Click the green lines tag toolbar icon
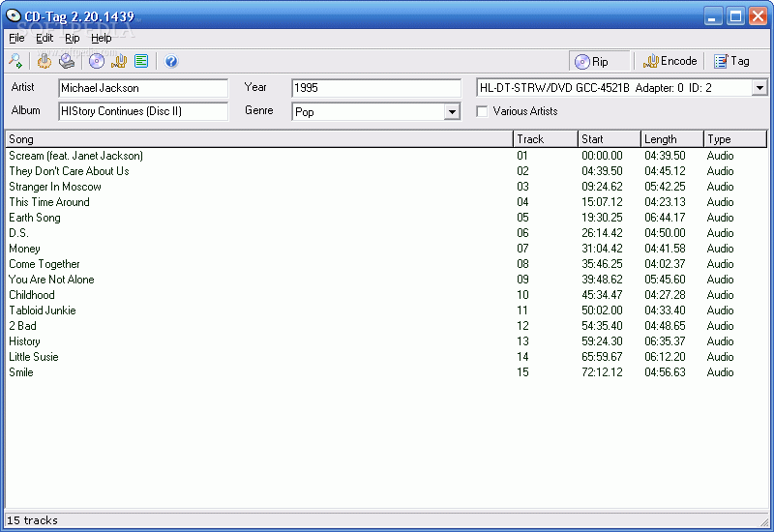Screen dimensions: 774x532 coord(141,61)
